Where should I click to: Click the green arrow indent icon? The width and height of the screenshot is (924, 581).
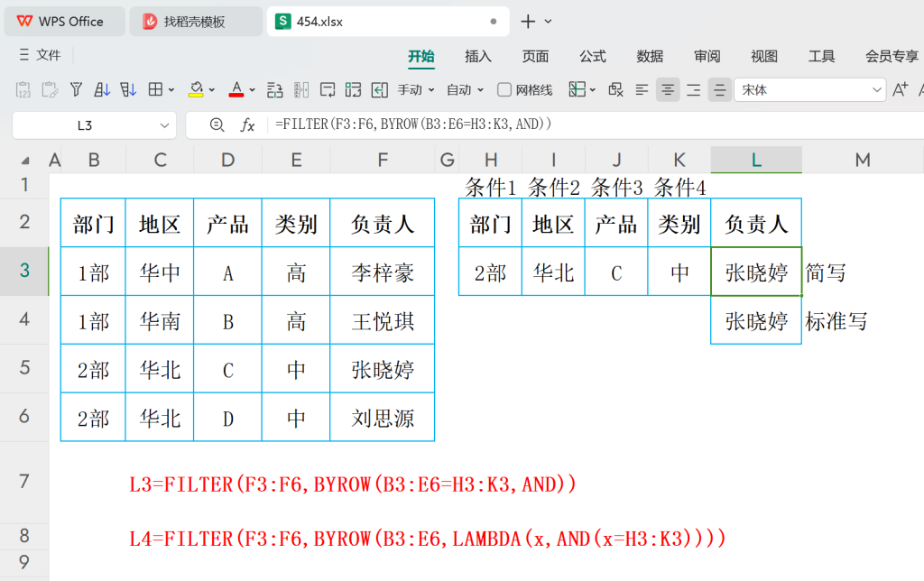coord(380,89)
